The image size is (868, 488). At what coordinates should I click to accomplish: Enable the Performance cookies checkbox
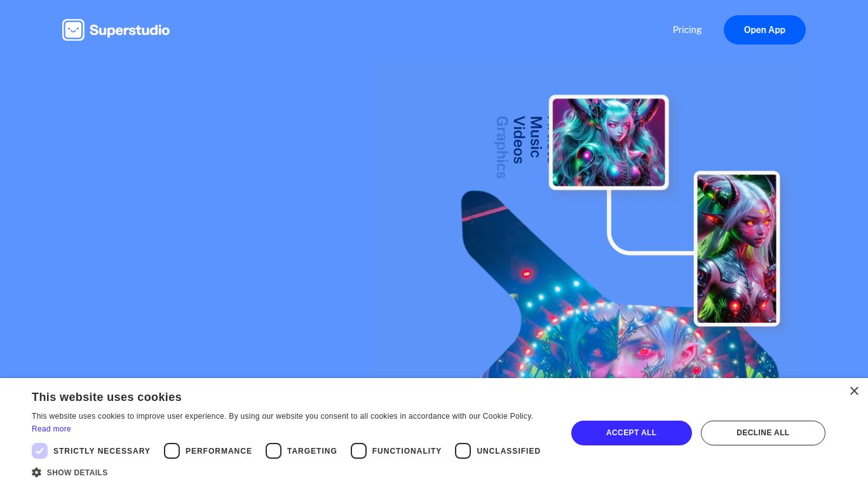tap(172, 451)
